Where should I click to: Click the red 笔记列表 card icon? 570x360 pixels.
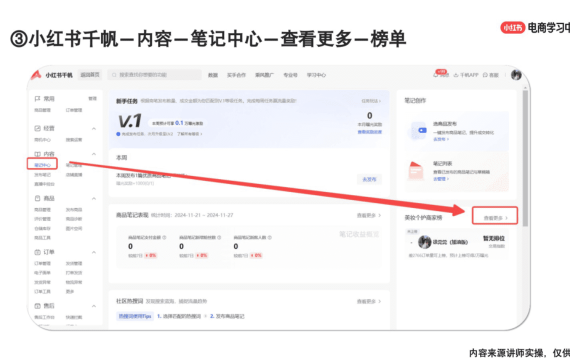(x=416, y=170)
